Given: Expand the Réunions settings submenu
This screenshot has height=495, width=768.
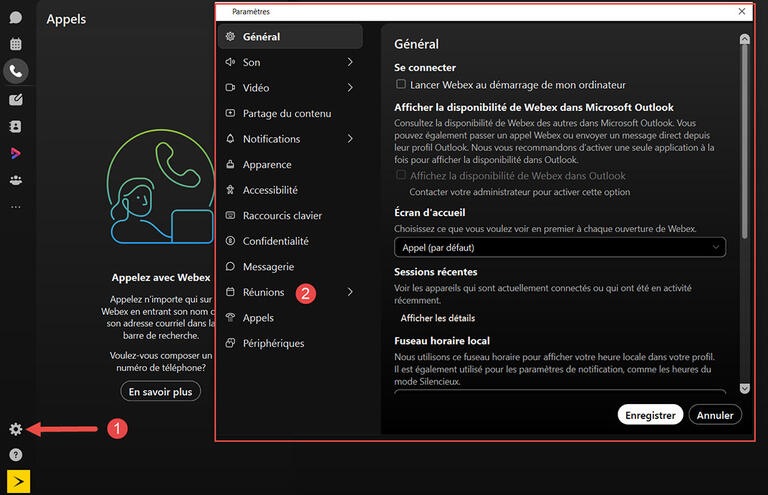Looking at the screenshot, I should pos(350,292).
